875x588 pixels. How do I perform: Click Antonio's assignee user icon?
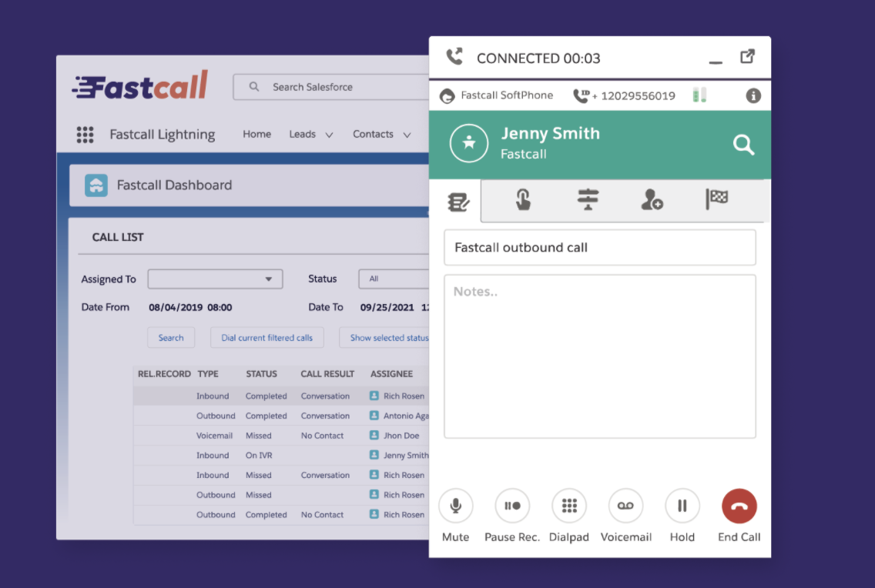coord(374,416)
